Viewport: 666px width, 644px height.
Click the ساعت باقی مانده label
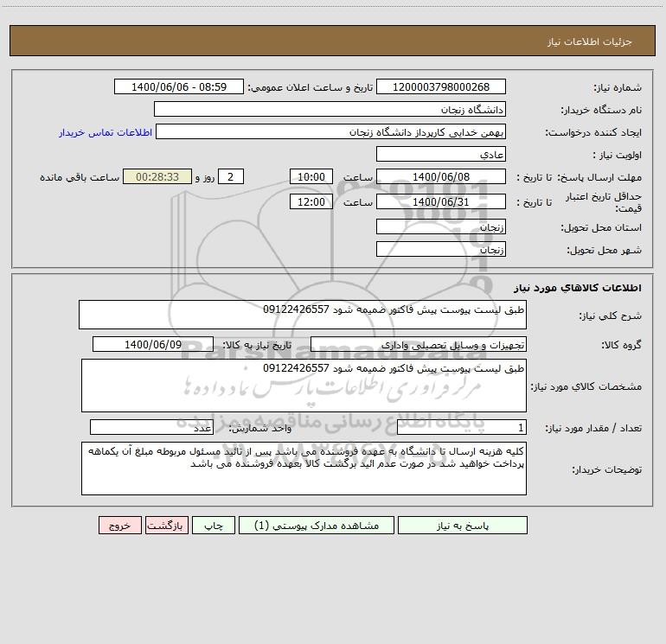(80, 177)
